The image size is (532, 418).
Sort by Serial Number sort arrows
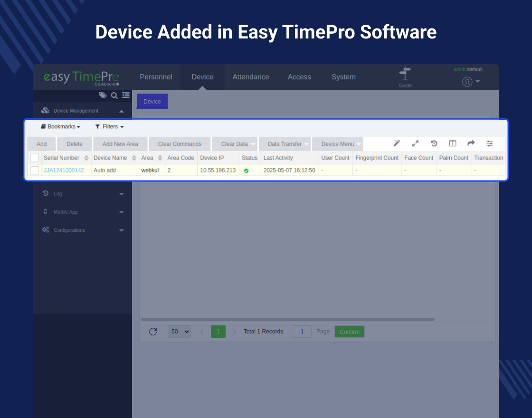click(86, 158)
